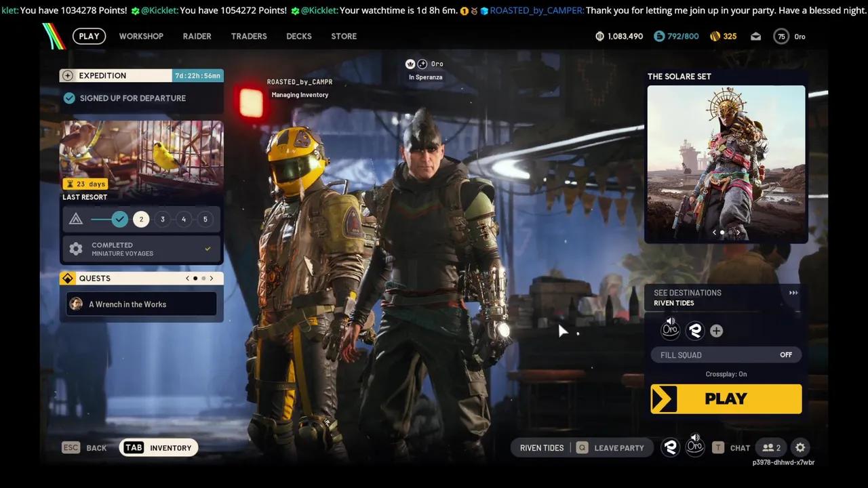The width and height of the screenshot is (868, 488).
Task: Toggle the Signed Up For Departure checkmark
Action: 69,98
